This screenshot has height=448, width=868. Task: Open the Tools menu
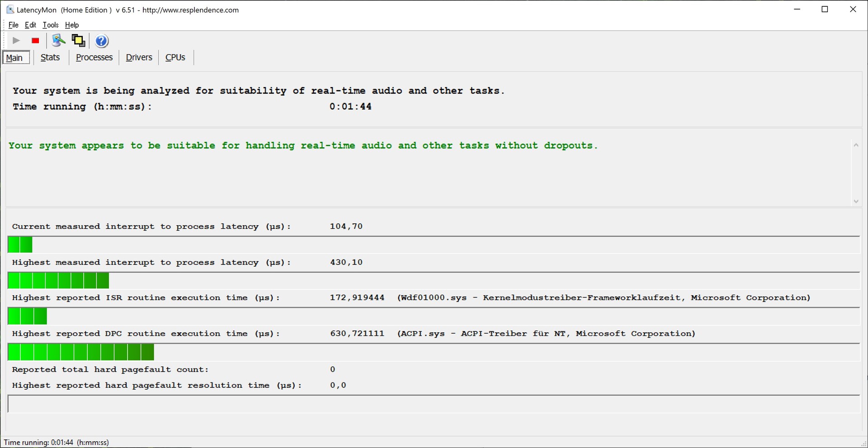(x=51, y=25)
